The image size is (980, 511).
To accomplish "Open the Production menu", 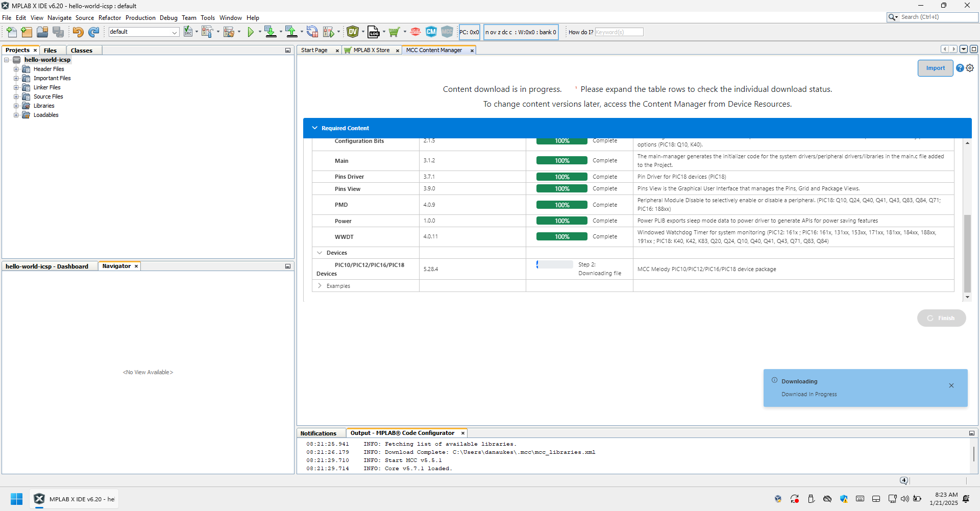I will (x=140, y=18).
